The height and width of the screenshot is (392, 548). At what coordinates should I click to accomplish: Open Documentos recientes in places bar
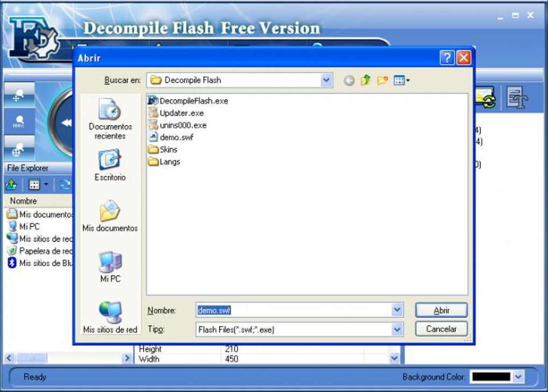pyautogui.click(x=110, y=119)
